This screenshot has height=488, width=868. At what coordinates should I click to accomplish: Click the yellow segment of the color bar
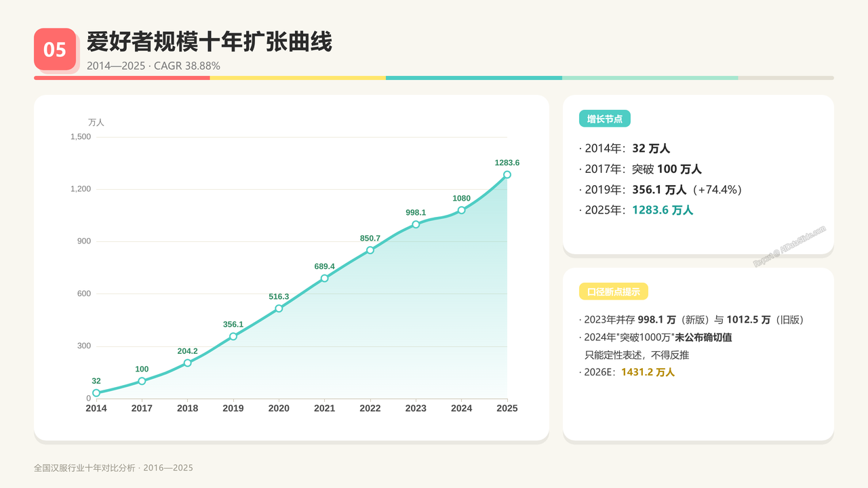click(298, 78)
